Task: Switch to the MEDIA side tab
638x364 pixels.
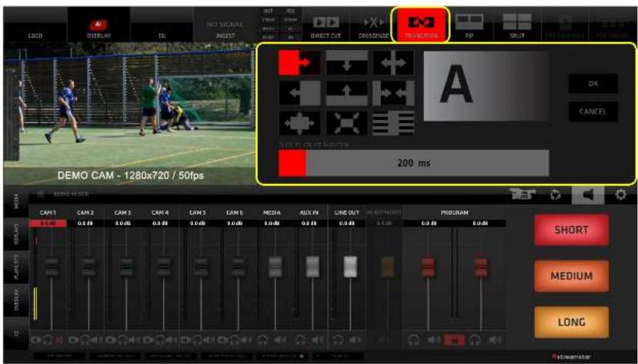Action: pyautogui.click(x=16, y=201)
